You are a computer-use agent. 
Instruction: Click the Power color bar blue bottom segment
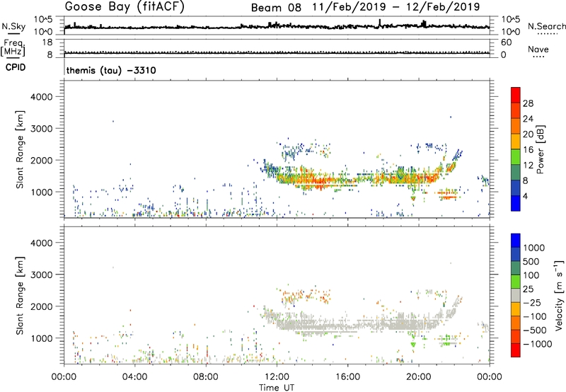[516, 203]
